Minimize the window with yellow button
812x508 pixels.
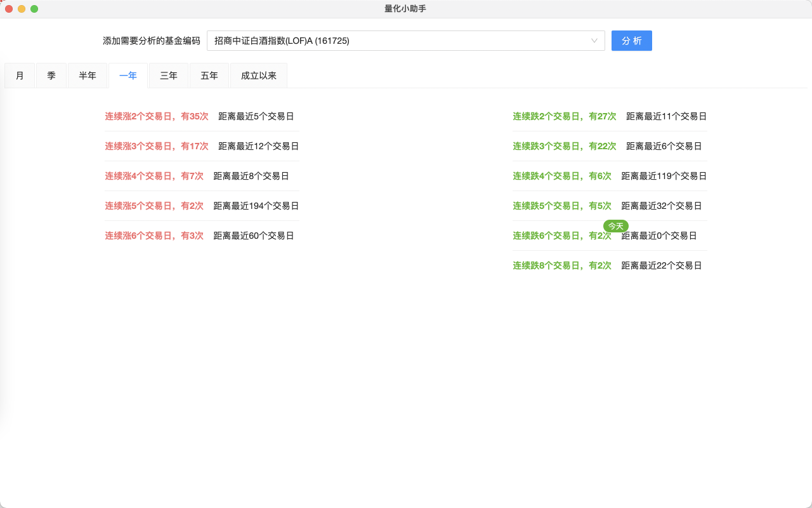(22, 9)
